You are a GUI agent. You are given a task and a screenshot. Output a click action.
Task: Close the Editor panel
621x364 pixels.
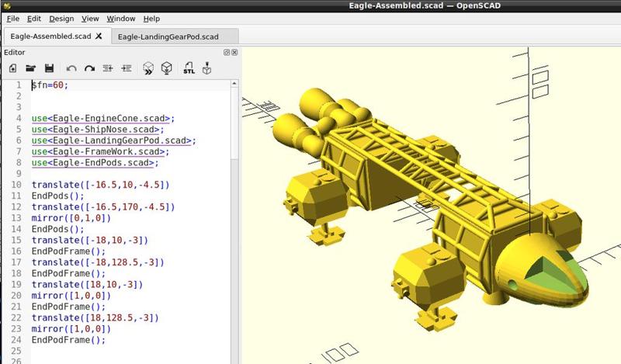point(234,52)
